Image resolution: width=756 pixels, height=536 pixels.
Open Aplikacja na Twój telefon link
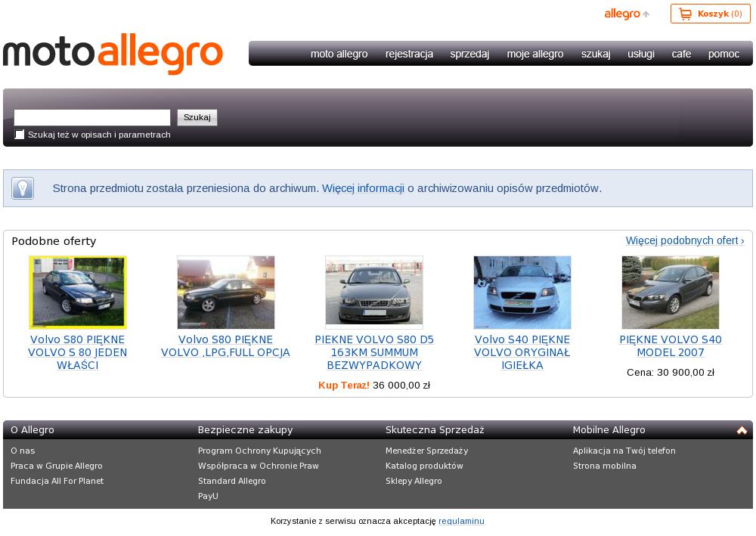click(624, 451)
